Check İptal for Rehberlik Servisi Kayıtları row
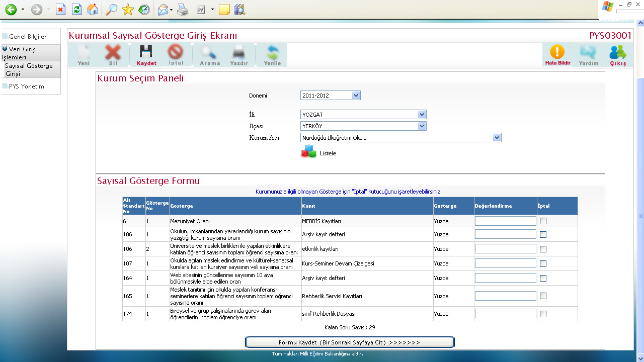This screenshot has width=644, height=362. [543, 296]
